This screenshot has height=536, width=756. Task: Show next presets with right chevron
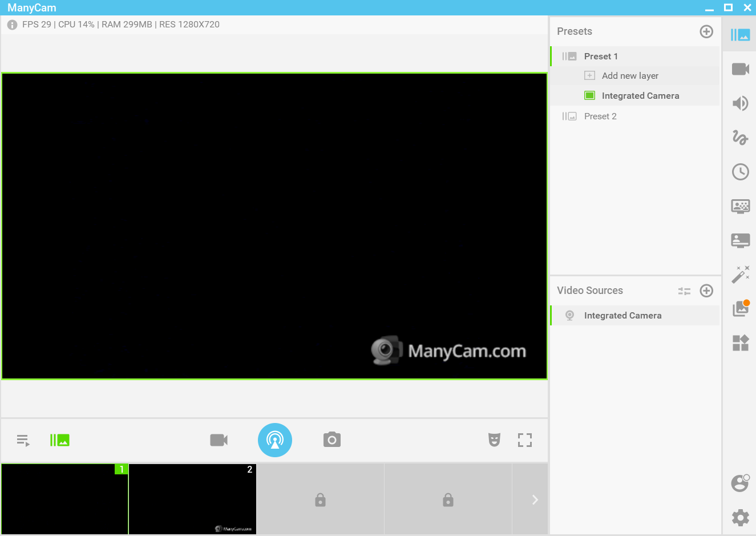tap(535, 499)
